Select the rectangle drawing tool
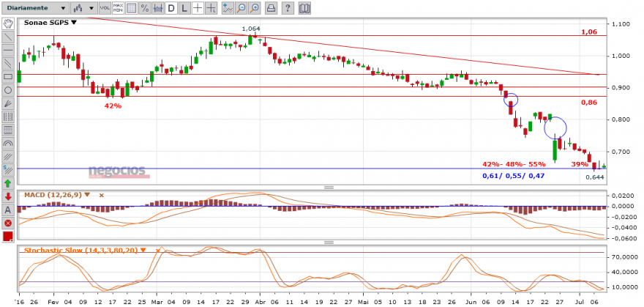The width and height of the screenshot is (644, 307). coord(8,76)
